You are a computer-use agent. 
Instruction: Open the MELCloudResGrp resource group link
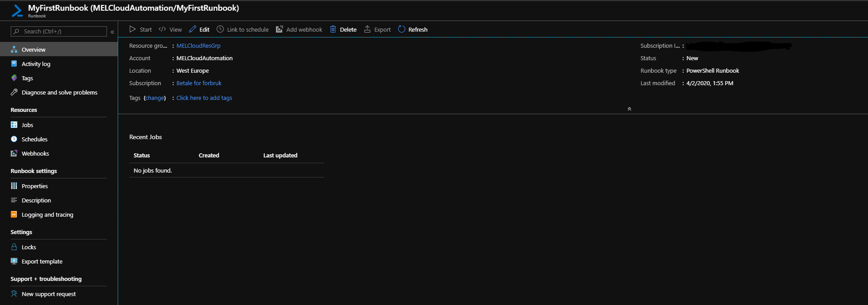pos(198,45)
